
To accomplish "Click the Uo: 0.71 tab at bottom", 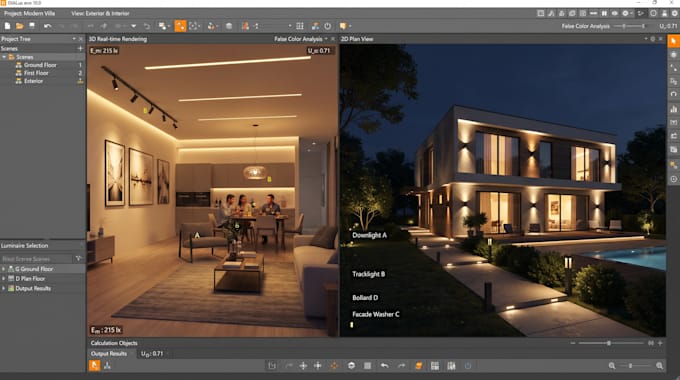I will pos(152,354).
